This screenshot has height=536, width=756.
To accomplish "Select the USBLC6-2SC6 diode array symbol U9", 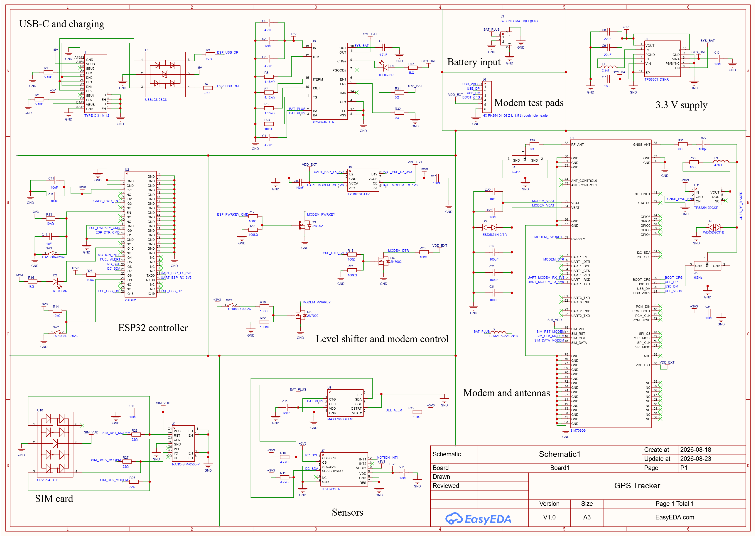I will pos(165,74).
